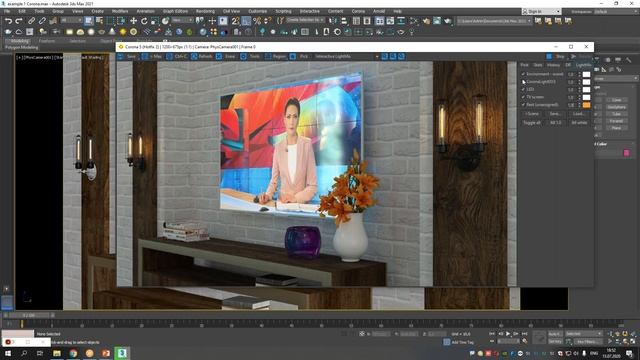640x360 pixels.
Task: Open Select by Name dialog icon
Action: pos(99,21)
